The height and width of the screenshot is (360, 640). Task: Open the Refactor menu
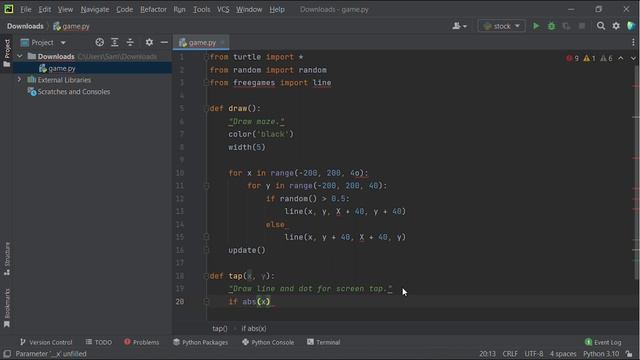coord(153,9)
